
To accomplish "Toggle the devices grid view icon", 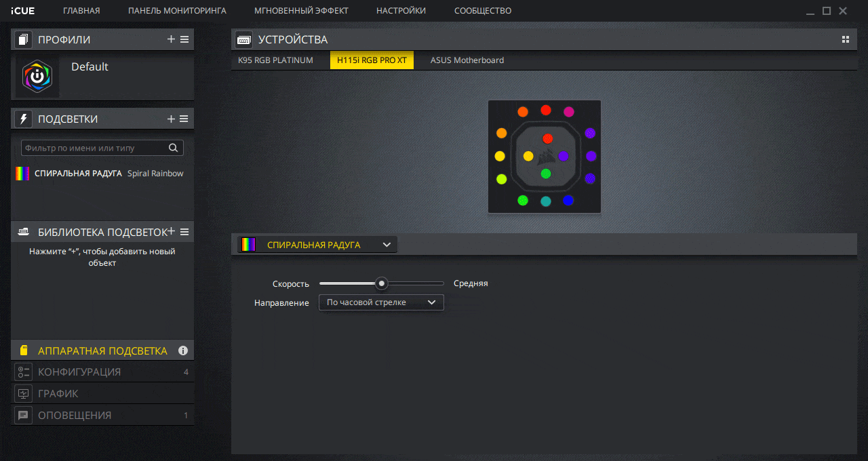I will pos(845,39).
